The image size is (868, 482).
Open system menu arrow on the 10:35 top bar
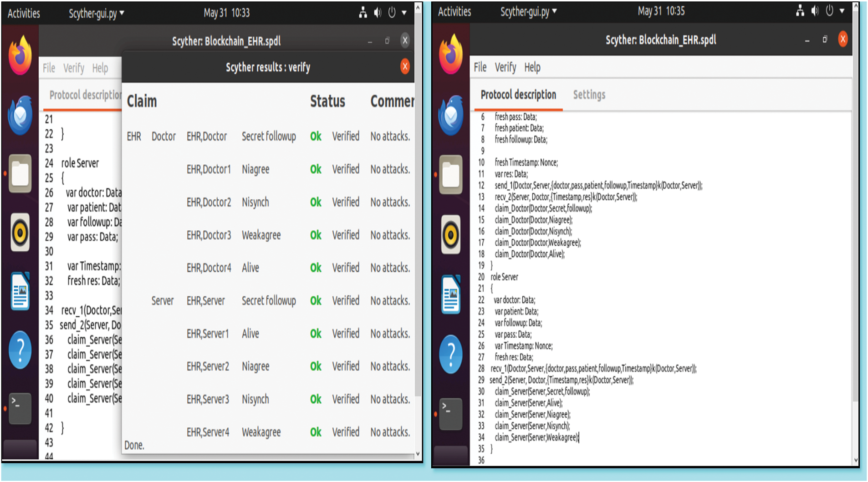pos(842,11)
